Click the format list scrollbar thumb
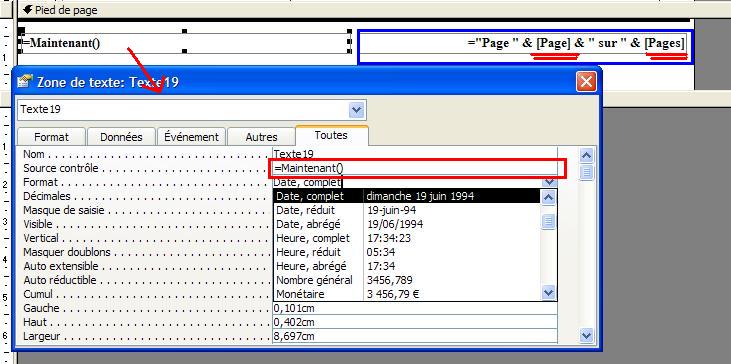Viewport: 731px width, 364px height. coord(549,221)
